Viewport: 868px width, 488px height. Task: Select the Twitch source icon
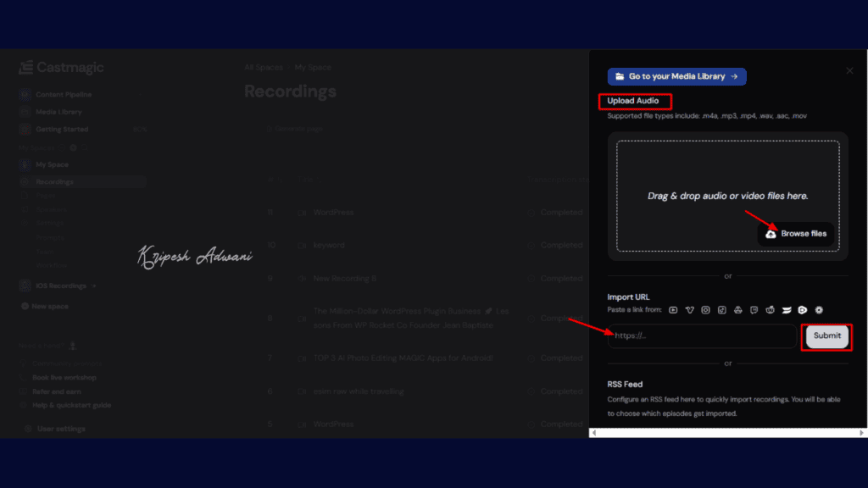click(x=753, y=309)
